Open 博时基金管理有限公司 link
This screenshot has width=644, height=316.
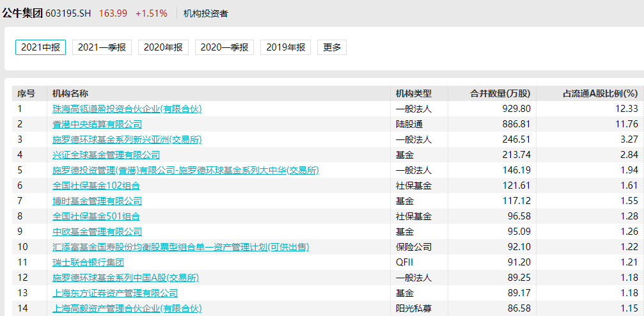point(97,201)
